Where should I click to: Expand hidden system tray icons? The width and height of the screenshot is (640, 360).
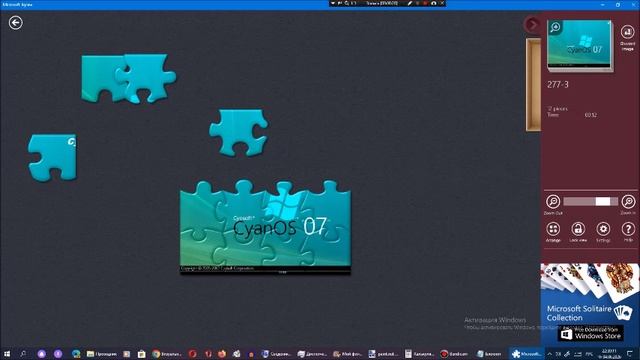(549, 354)
